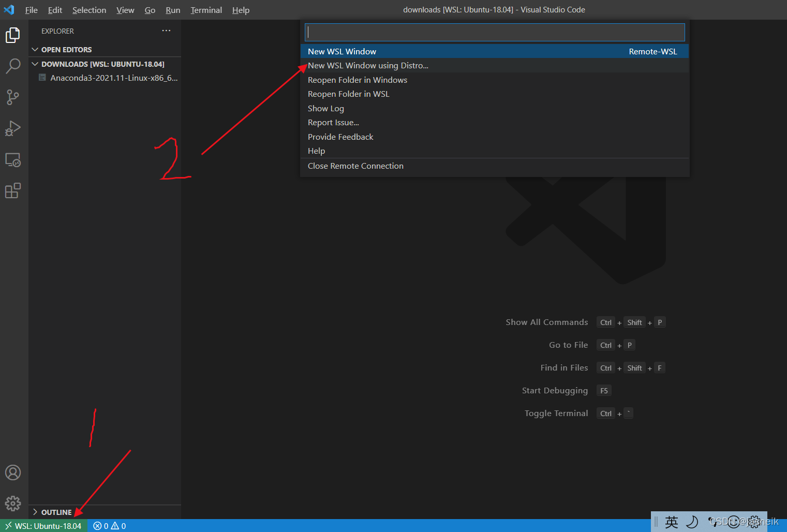Choose Close Remote Connection
This screenshot has width=787, height=532.
tap(495, 166)
